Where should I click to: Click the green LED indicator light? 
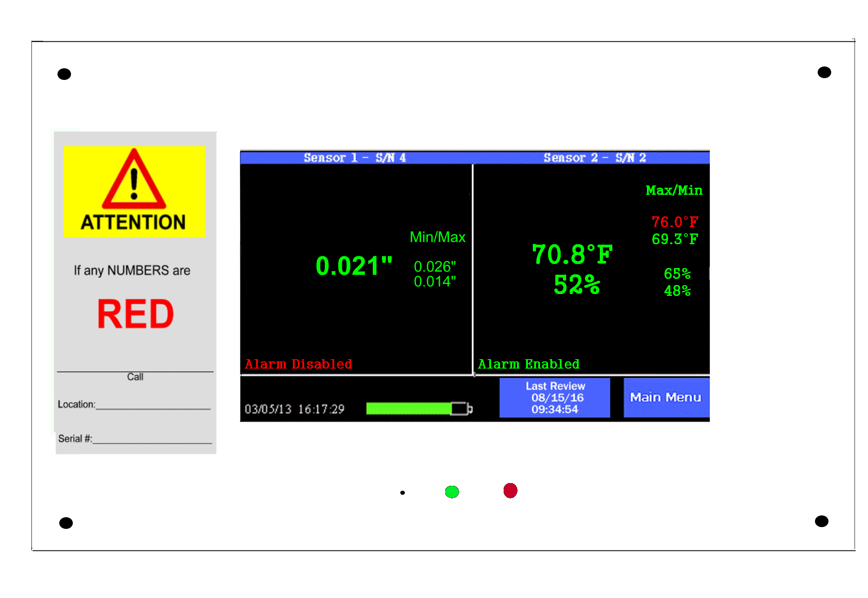[452, 492]
